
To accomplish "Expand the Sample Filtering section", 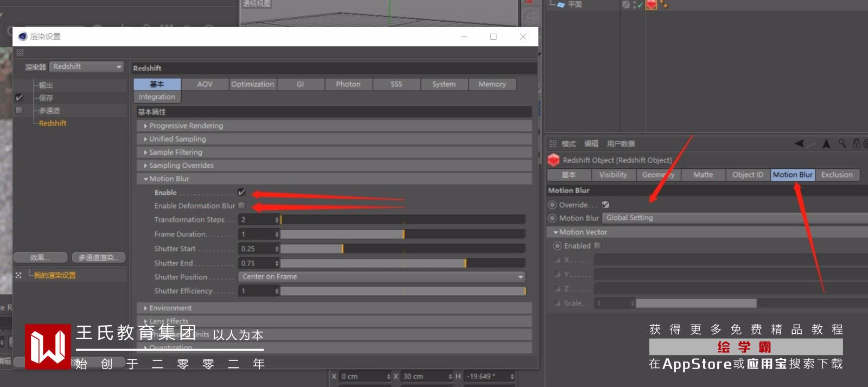I will (334, 152).
